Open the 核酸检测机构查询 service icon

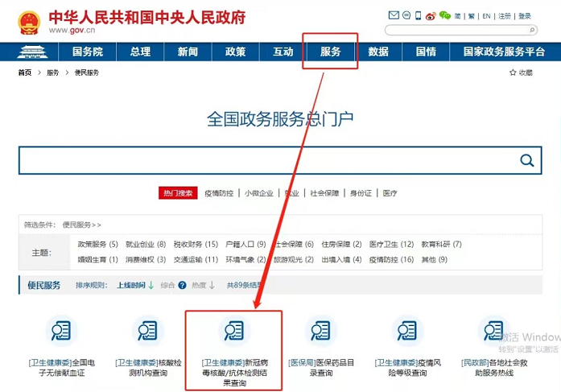click(x=148, y=331)
